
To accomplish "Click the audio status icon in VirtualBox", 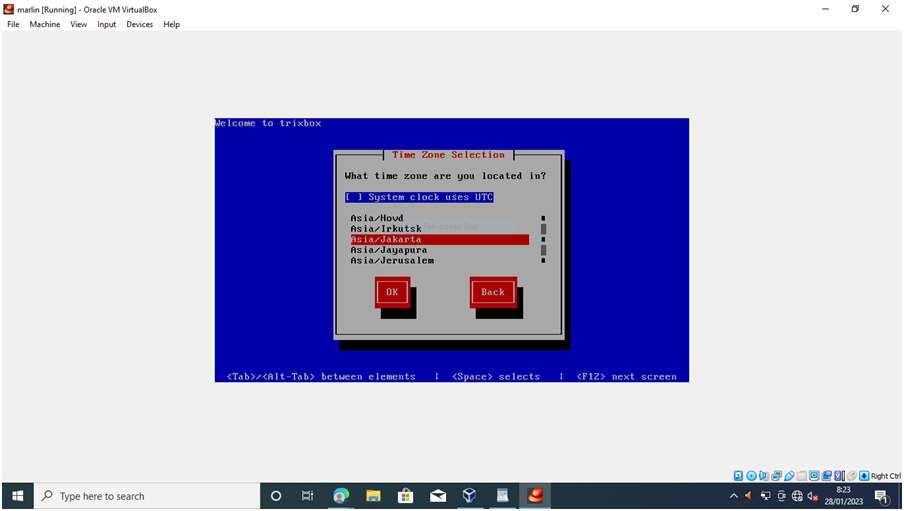I will pyautogui.click(x=764, y=476).
